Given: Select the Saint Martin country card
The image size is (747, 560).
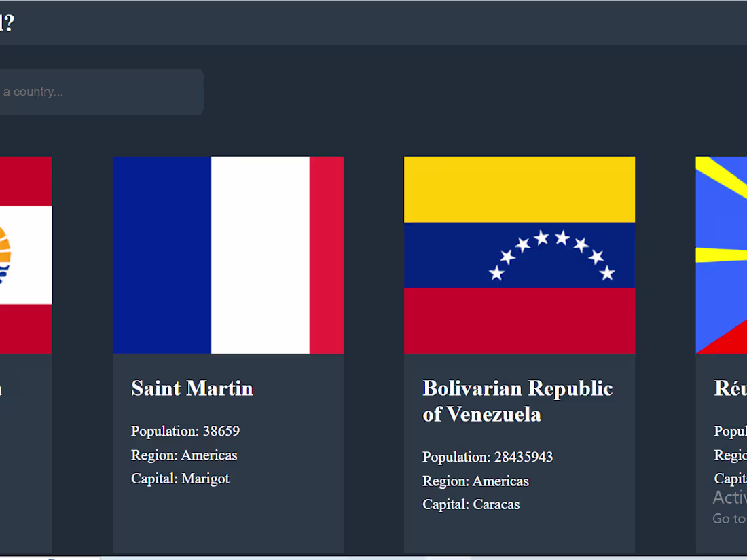Looking at the screenshot, I should click(228, 448).
